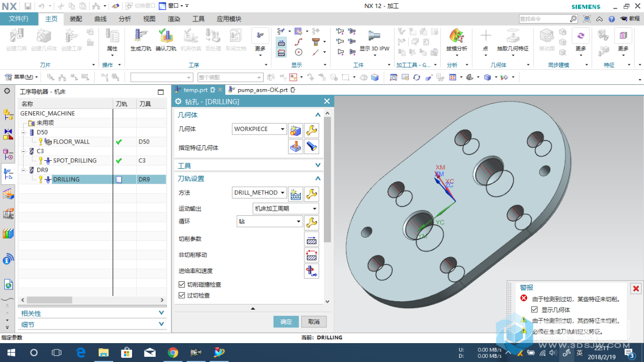Click the Save icon in title bar

coord(28,6)
